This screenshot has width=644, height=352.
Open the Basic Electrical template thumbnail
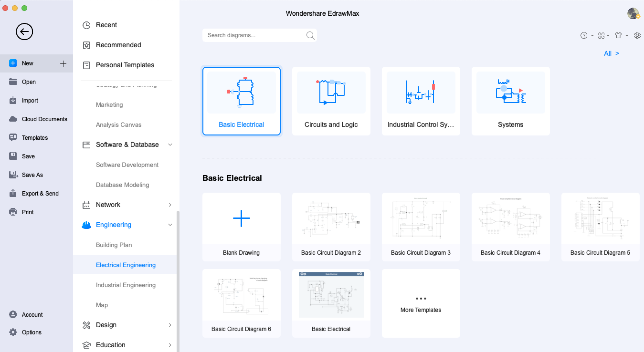(x=331, y=303)
